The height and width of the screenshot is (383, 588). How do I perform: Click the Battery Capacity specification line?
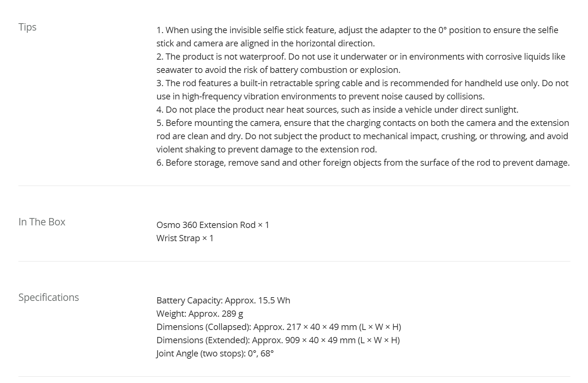tap(223, 300)
